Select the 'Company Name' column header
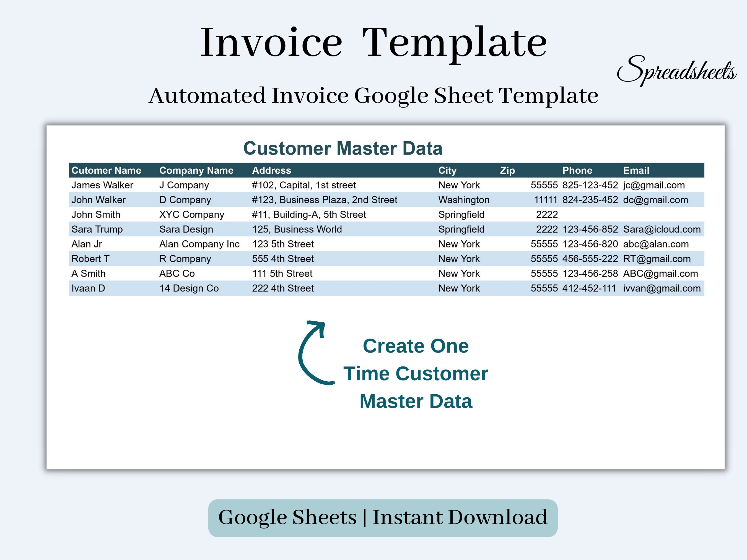The height and width of the screenshot is (560, 747). coord(196,170)
